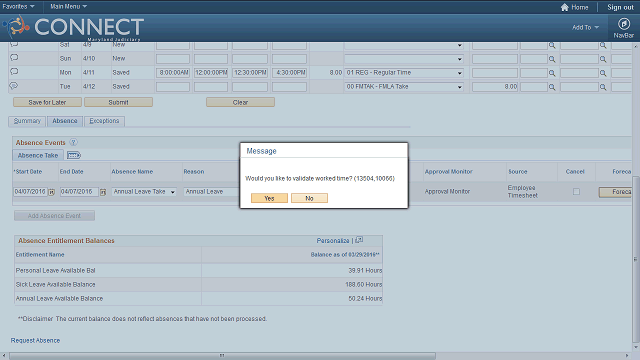640x360 pixels.
Task: Click first lookup magnifier in Sat 4/9 row
Action: (x=552, y=45)
